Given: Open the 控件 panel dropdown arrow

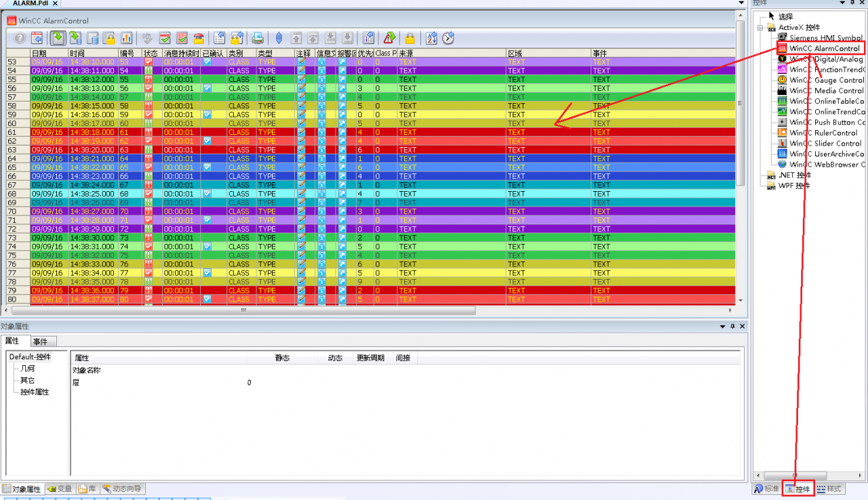Looking at the screenshot, I should [x=843, y=3].
